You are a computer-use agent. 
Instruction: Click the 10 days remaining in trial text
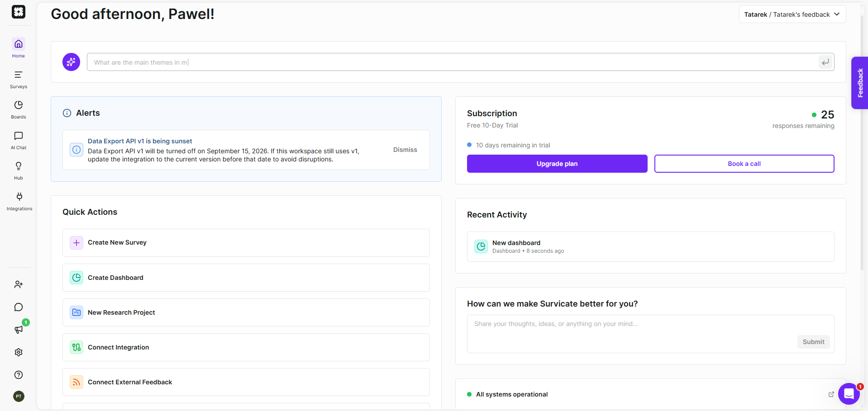pyautogui.click(x=513, y=145)
